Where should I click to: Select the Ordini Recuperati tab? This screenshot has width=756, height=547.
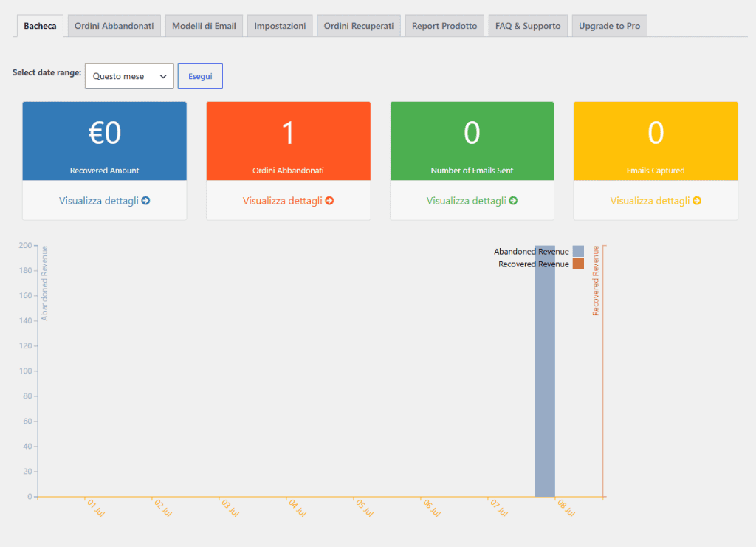click(359, 26)
